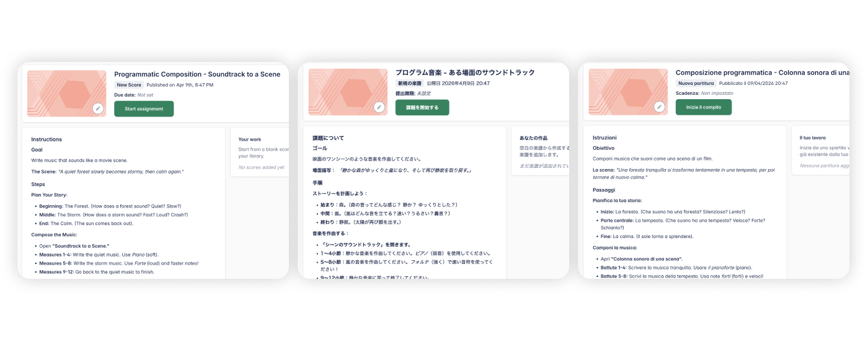The image size is (868, 347).
Task: Click The Scene: quiet forest quote line
Action: 107,171
